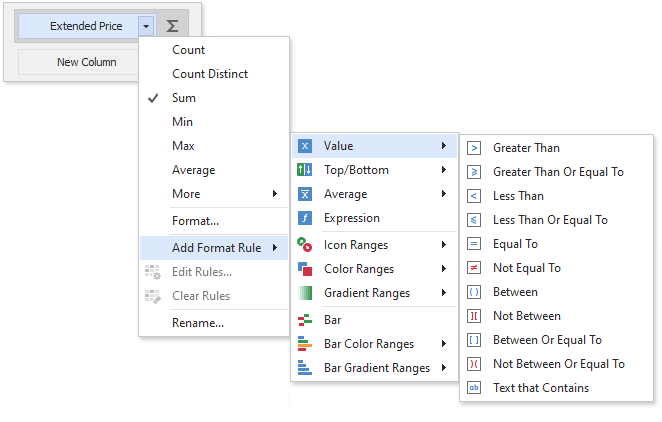
Task: Click the Icon Ranges icon
Action: point(305,244)
